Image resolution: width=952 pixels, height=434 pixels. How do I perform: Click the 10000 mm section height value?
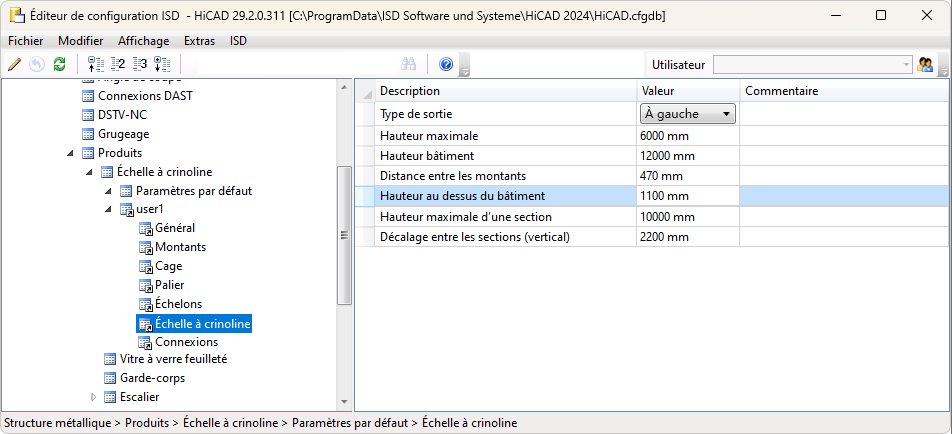688,217
